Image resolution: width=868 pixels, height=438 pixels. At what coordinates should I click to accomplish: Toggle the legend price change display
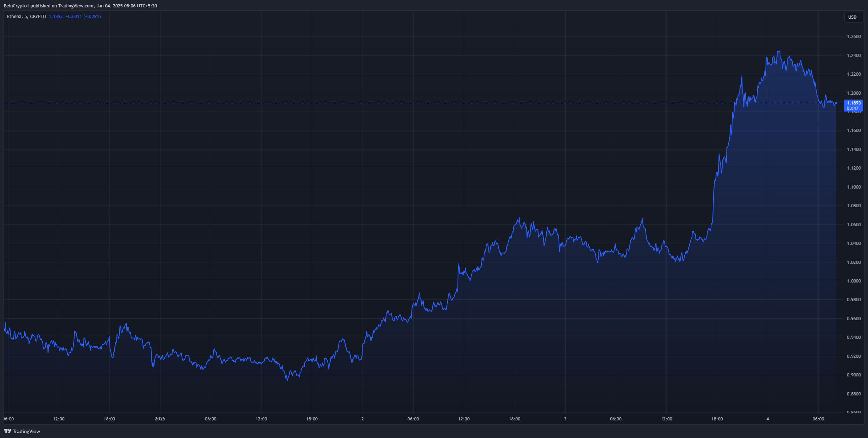[74, 16]
